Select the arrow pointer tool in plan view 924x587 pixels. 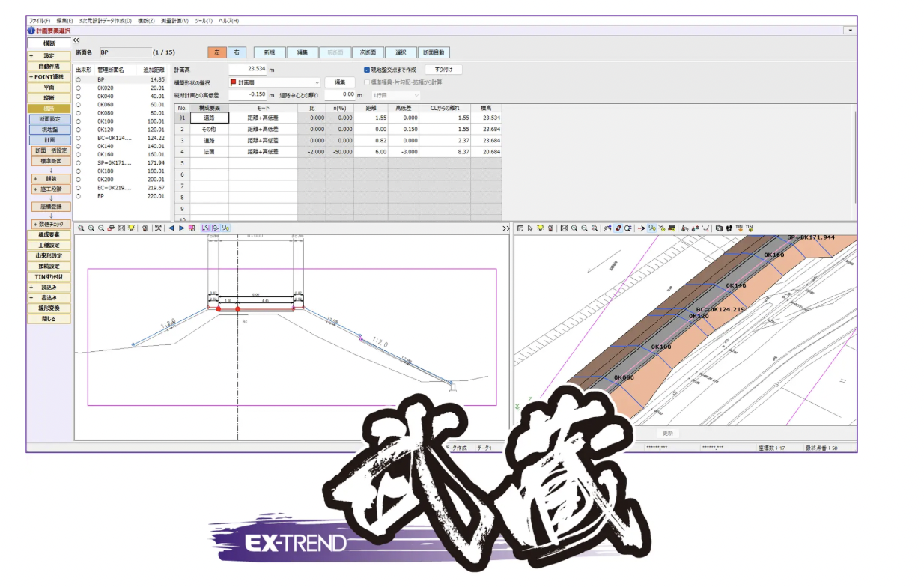(x=529, y=228)
